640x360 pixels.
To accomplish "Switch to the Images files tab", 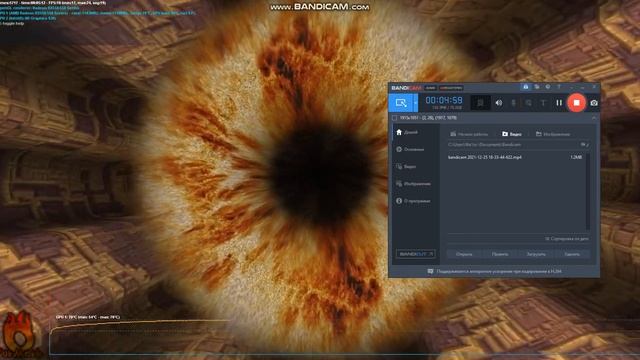I will 553,134.
